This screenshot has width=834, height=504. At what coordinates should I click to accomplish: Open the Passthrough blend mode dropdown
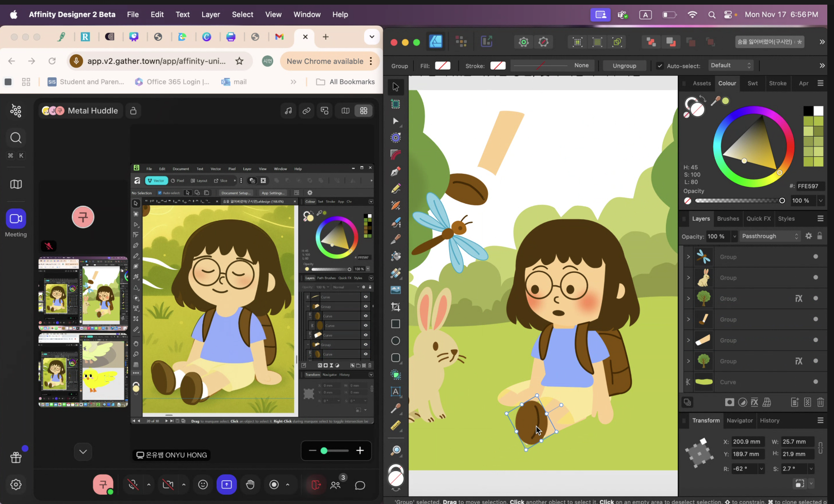(770, 236)
